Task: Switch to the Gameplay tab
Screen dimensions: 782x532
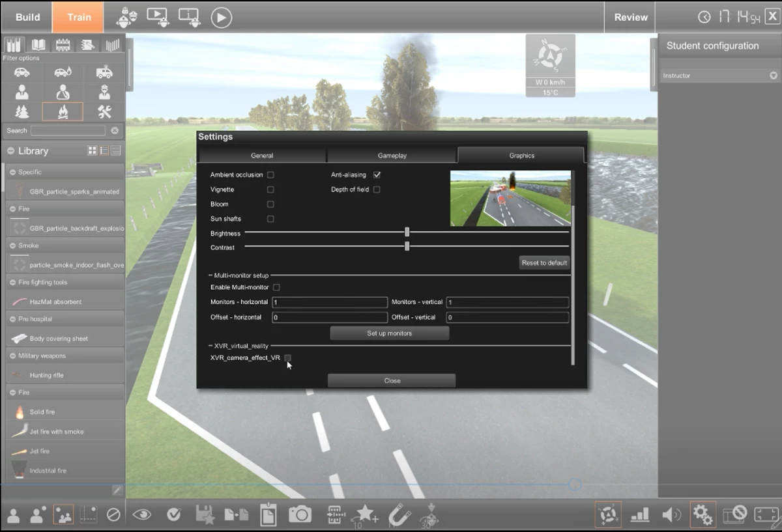Action: [392, 156]
